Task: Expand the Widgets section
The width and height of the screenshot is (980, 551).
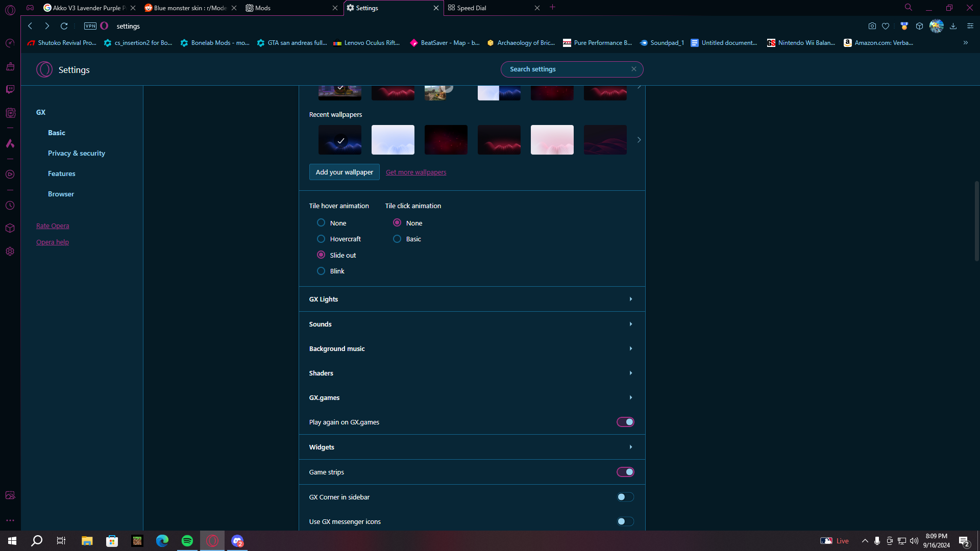Action: 472,447
